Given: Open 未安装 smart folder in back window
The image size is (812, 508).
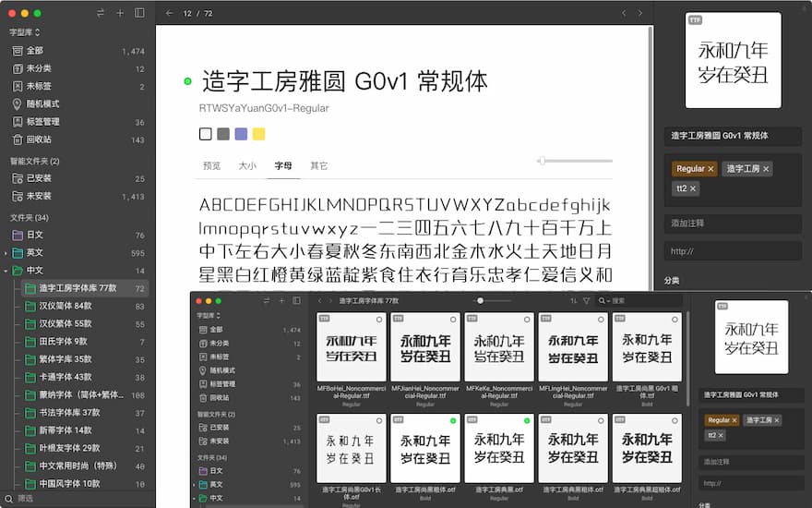Looking at the screenshot, I should pyautogui.click(x=78, y=196).
